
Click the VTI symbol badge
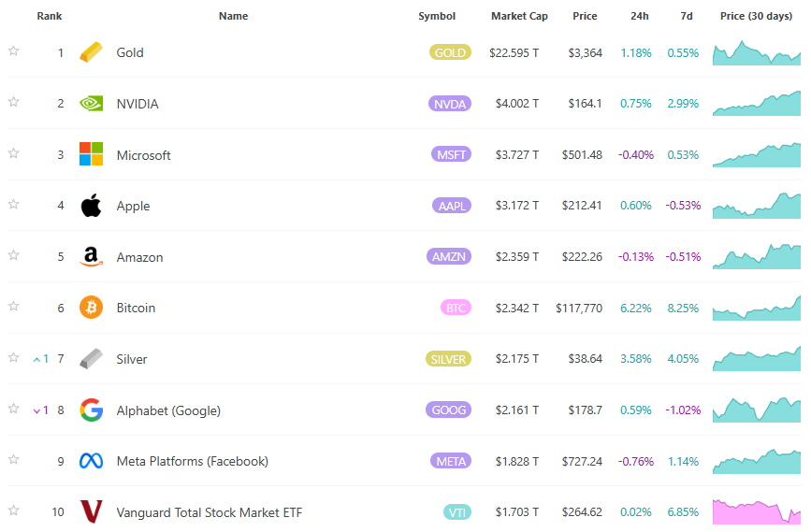(x=457, y=511)
